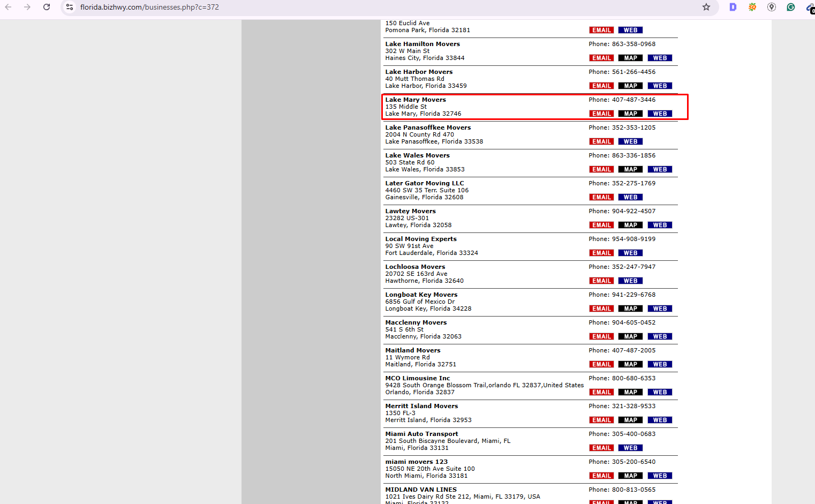Reload the page with the refresh icon

click(x=47, y=7)
